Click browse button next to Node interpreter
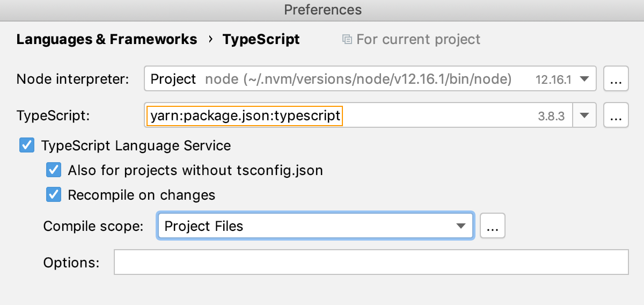644x305 pixels. pyautogui.click(x=616, y=79)
